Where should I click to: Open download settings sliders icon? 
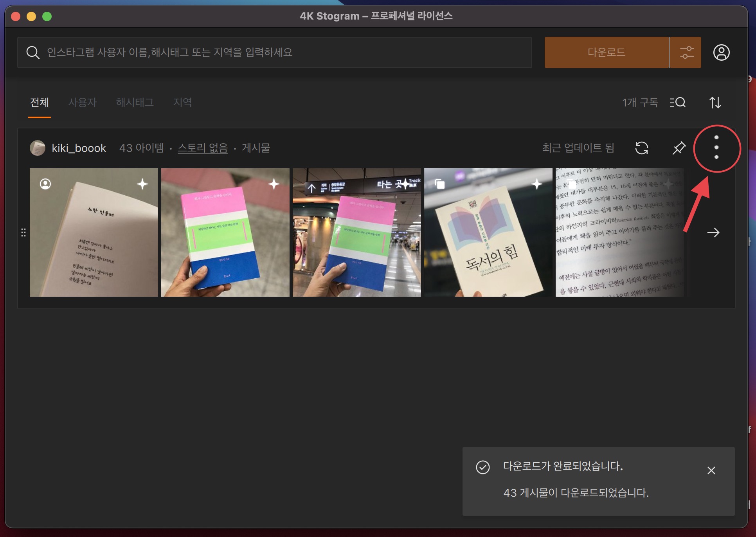[x=686, y=52]
